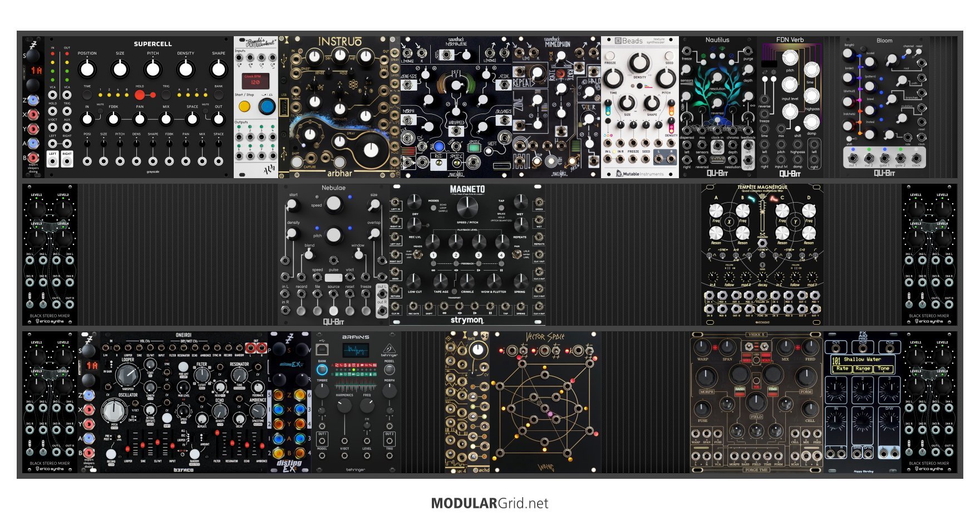This screenshot has width=980, height=515.
Task: Click the MODULARGrid.net logo text
Action: point(490,503)
